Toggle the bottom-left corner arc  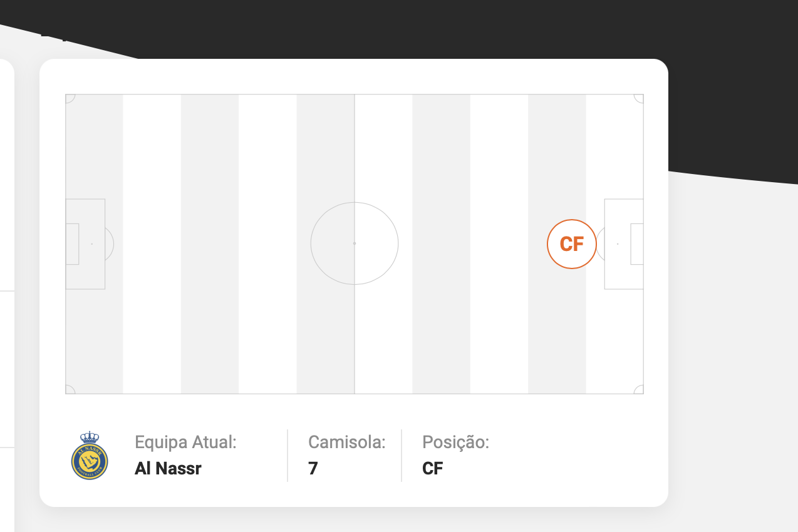point(70,388)
